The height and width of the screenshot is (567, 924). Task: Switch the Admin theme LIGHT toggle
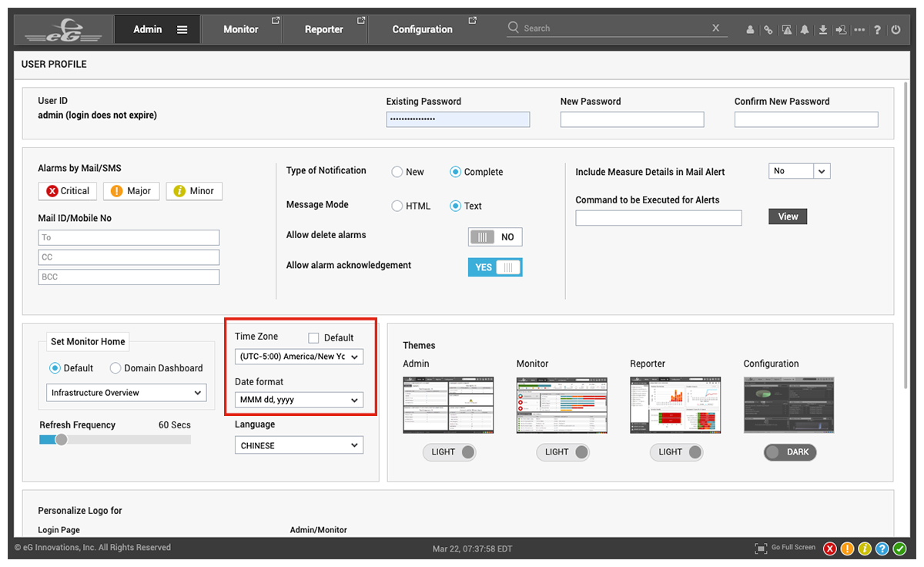click(x=450, y=452)
